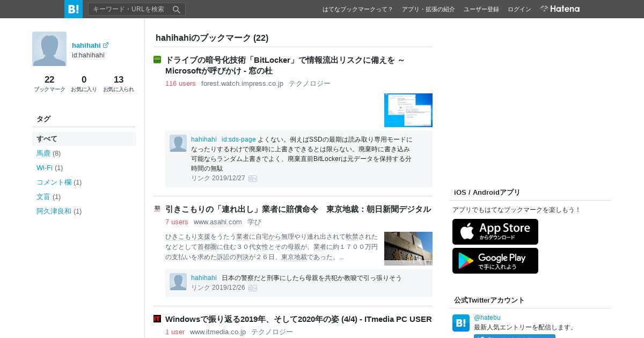The image size is (644, 338).
Task: Click the App Store download button
Action: pos(495,232)
